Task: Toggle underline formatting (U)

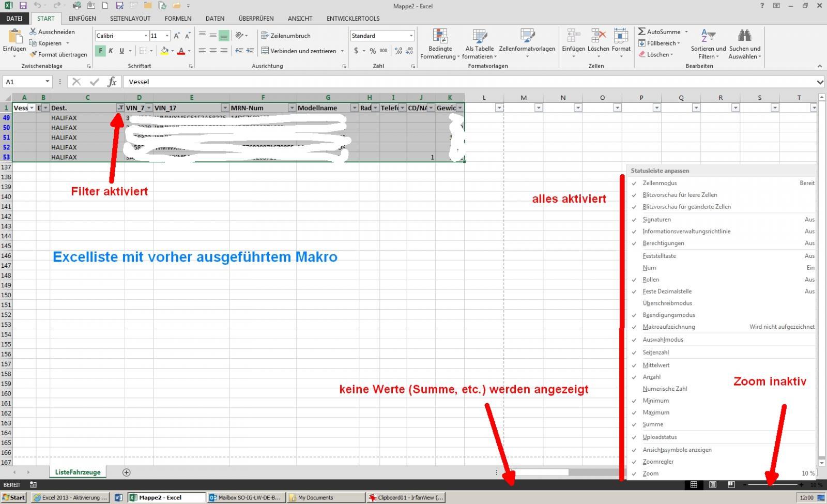Action: [121, 51]
